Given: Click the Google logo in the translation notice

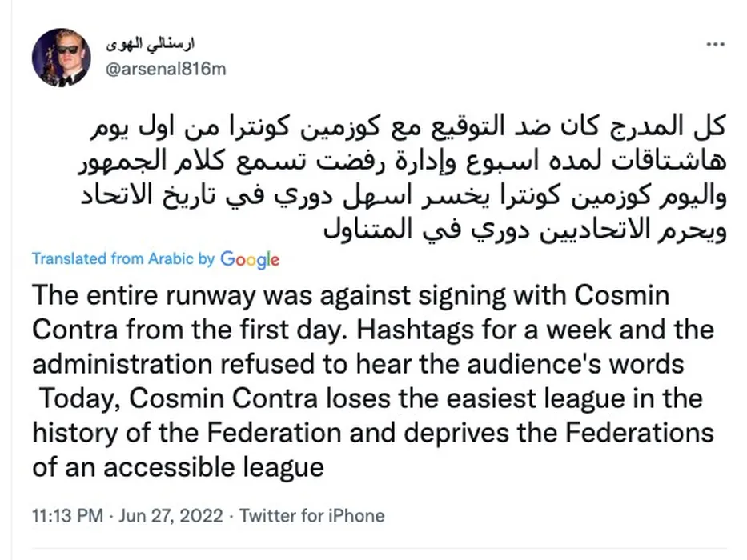Looking at the screenshot, I should 250,259.
